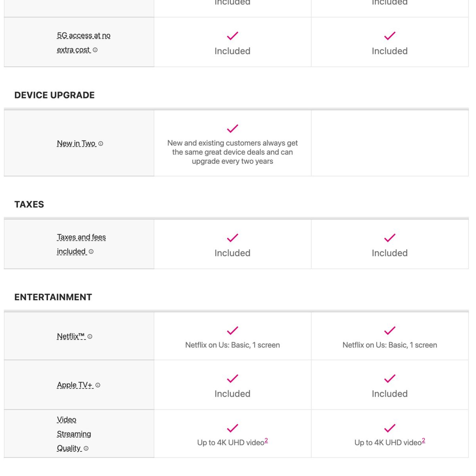Click the New in Two row checkmark
This screenshot has width=476, height=476.
(x=232, y=129)
